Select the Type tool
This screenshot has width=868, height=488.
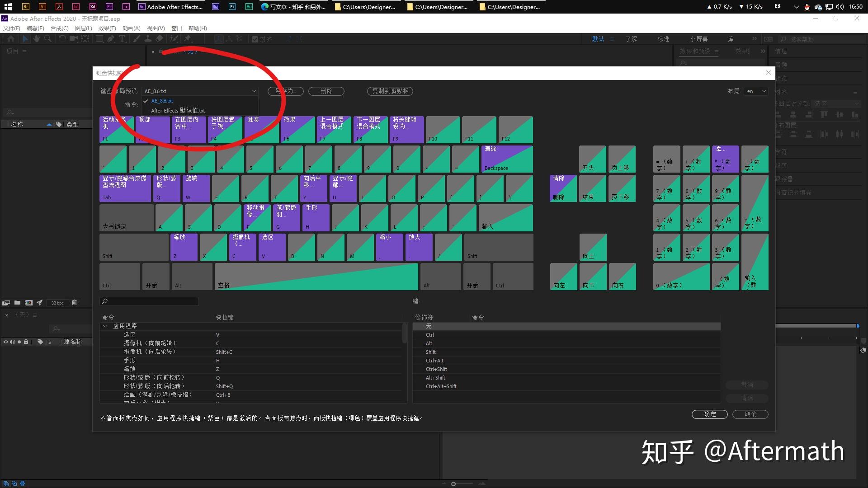[x=122, y=39]
